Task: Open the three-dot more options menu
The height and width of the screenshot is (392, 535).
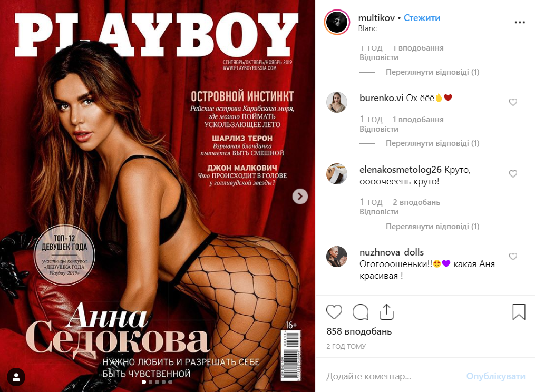Action: click(520, 22)
